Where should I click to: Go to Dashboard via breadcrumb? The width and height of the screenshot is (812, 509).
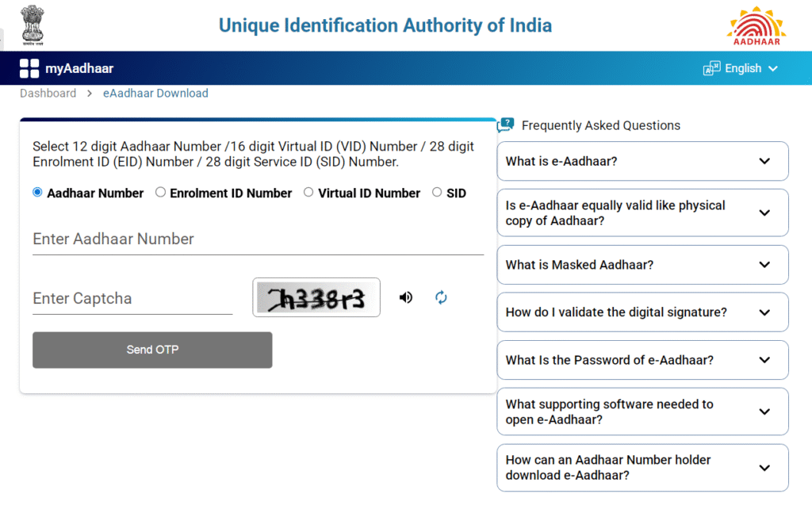[48, 93]
